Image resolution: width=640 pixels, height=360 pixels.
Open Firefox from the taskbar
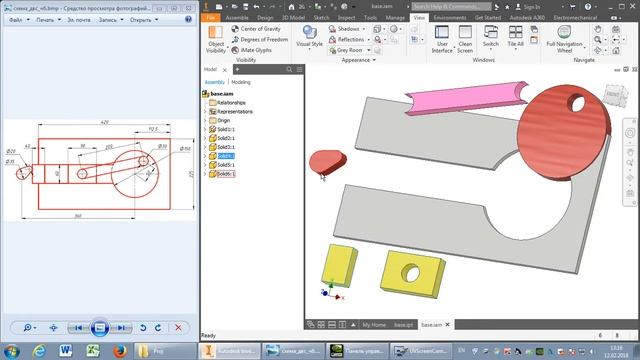point(120,351)
